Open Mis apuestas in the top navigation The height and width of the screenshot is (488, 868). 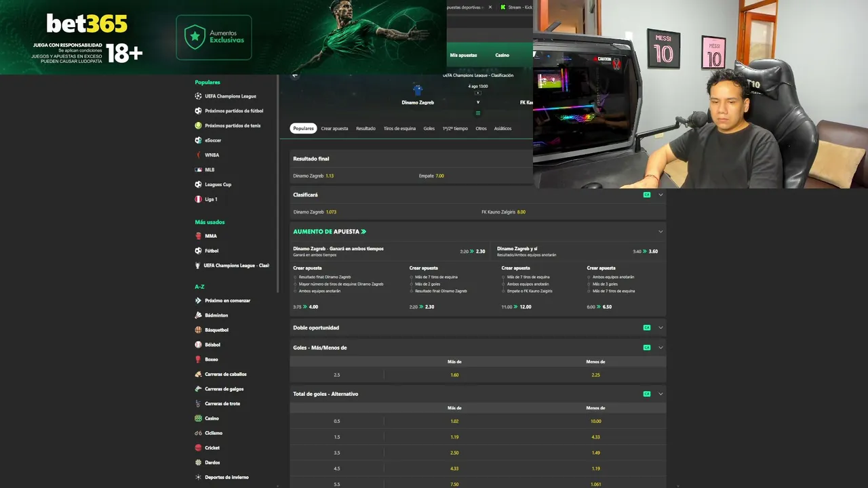(464, 55)
